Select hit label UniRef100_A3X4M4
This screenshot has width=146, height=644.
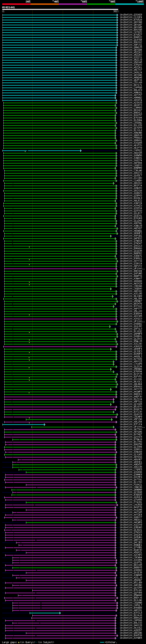coord(131,560)
